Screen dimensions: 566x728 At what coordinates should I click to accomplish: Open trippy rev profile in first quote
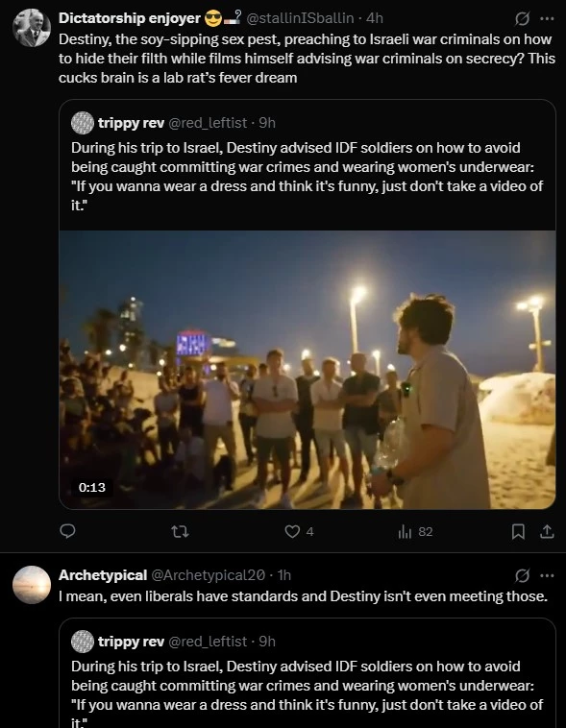pos(131,123)
